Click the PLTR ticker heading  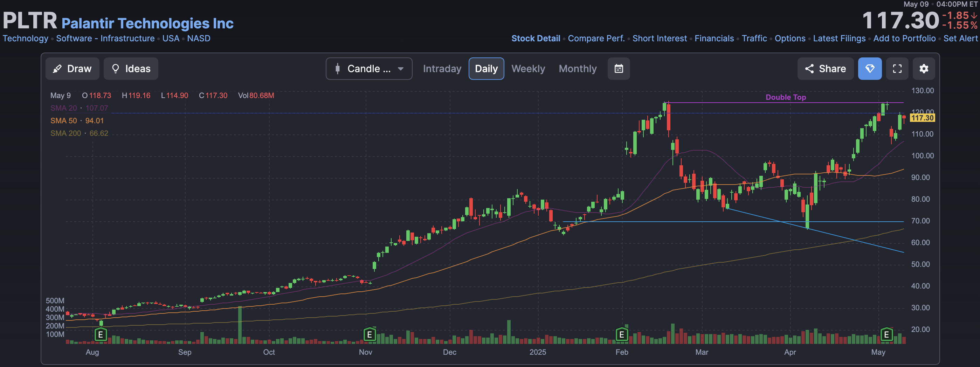[x=30, y=20]
